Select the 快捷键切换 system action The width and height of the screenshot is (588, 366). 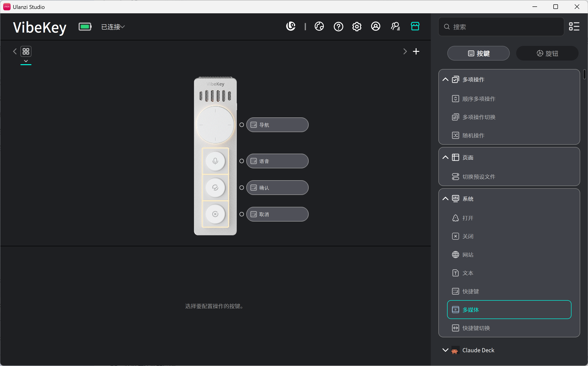tap(509, 328)
